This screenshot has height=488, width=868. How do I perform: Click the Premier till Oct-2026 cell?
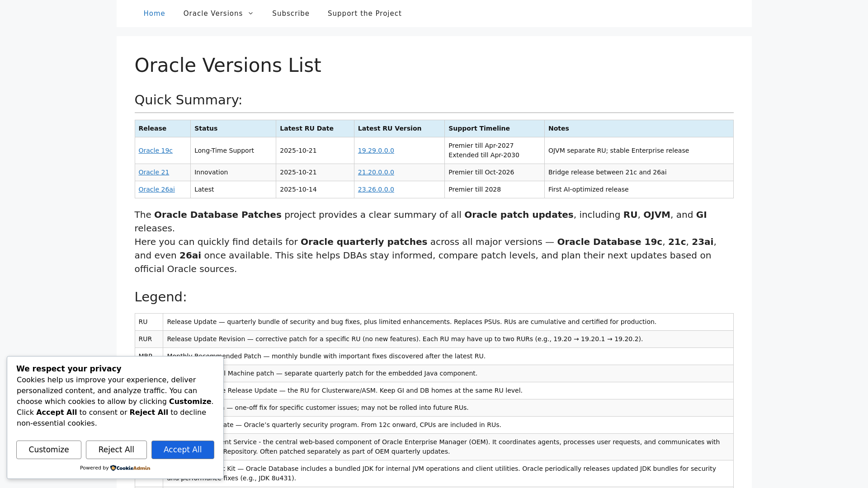(x=495, y=172)
